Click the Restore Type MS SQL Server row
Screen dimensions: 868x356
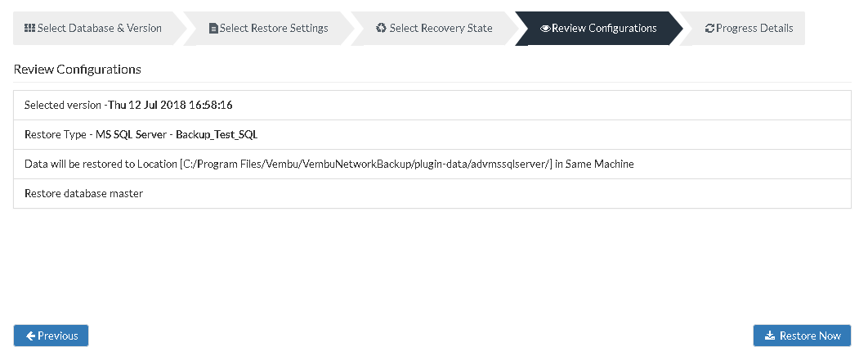432,134
